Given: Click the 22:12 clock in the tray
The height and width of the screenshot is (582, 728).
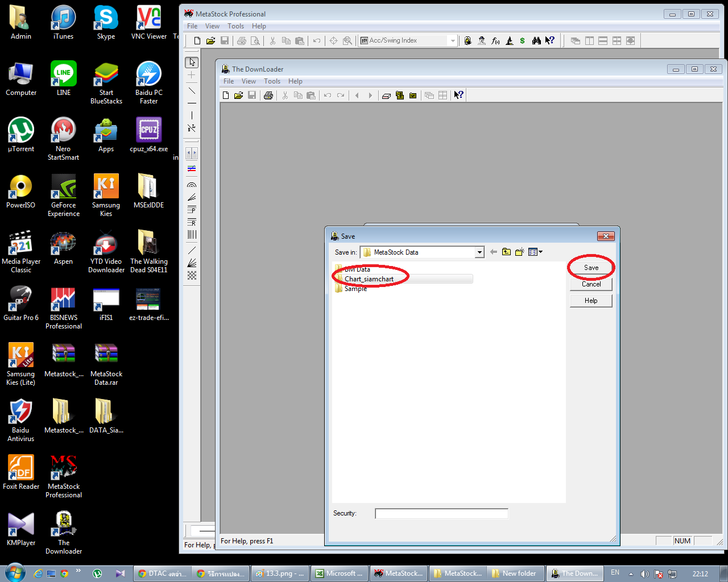Looking at the screenshot, I should [x=700, y=573].
